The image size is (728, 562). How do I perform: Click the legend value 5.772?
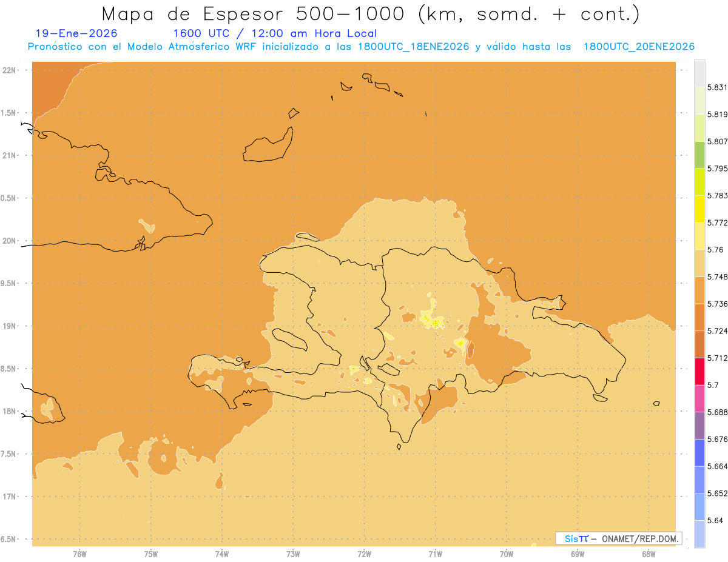(x=718, y=222)
